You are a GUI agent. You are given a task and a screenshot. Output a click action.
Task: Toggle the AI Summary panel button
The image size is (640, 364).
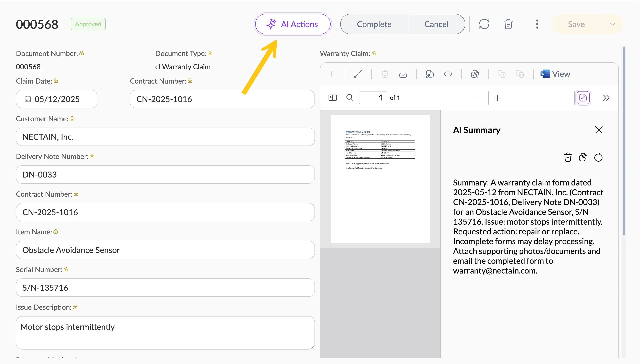(x=583, y=98)
